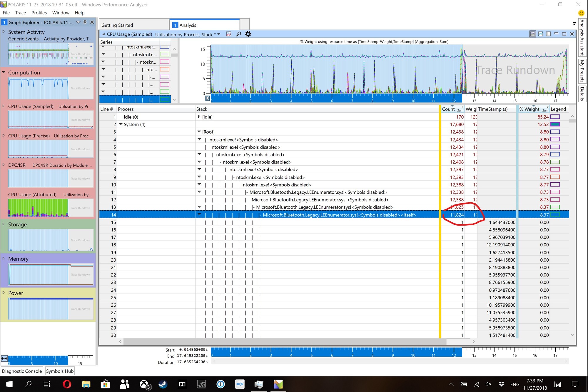Expand the [Idle] stack row

(x=199, y=117)
